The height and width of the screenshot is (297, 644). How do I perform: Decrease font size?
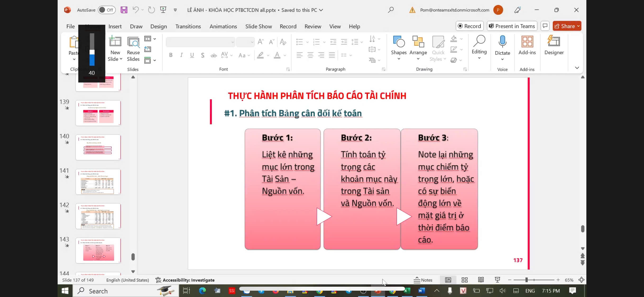(272, 42)
